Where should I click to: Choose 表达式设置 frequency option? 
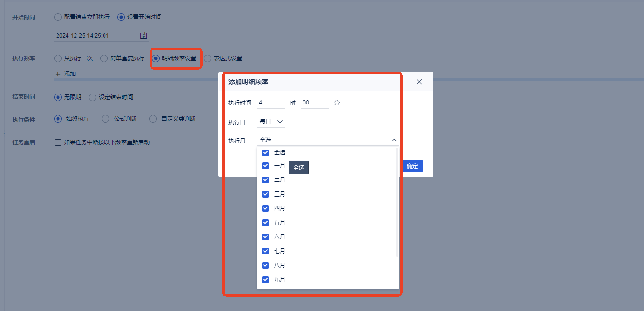[208, 58]
